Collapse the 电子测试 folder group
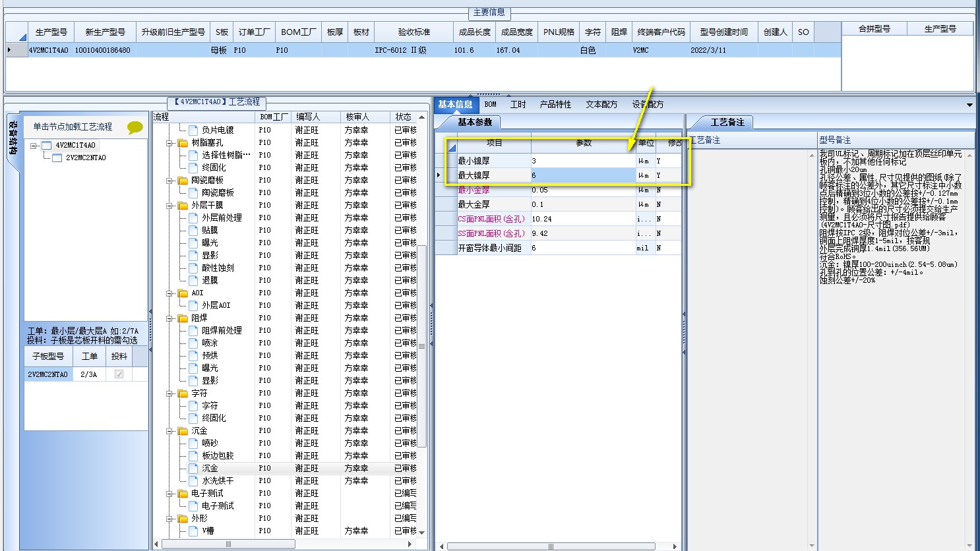The width and height of the screenshot is (980, 551). (x=170, y=493)
